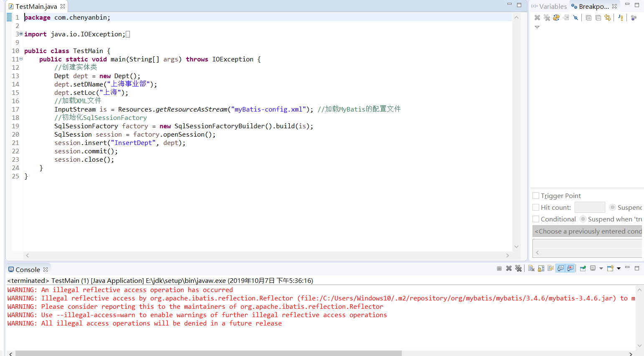Enable the Conditional checkbox
Screen dimensions: 644x356
(x=536, y=219)
